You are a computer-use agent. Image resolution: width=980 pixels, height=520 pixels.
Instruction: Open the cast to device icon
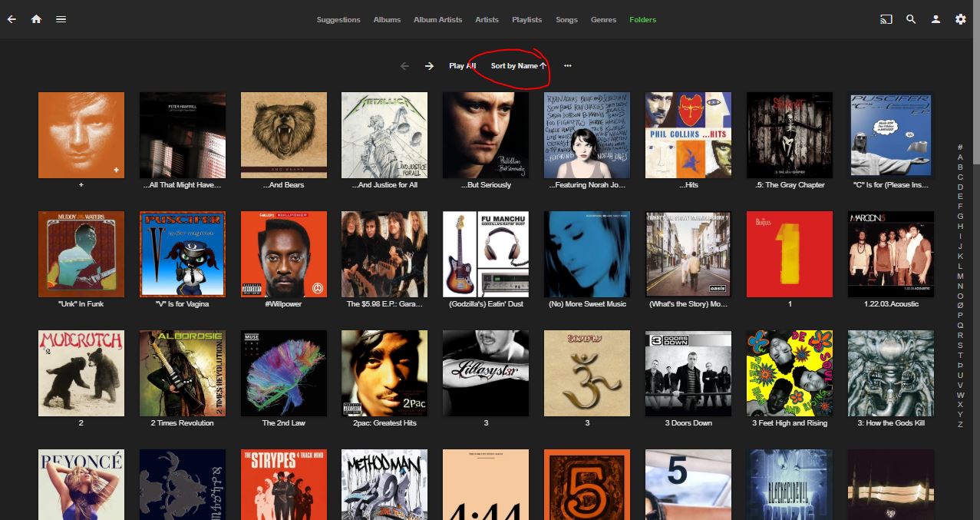coord(886,19)
